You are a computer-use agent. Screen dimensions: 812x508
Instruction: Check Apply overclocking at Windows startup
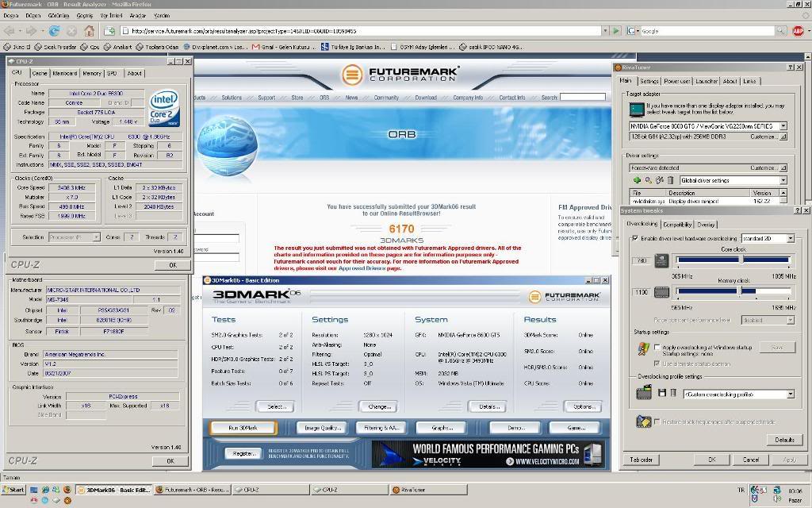tap(657, 348)
